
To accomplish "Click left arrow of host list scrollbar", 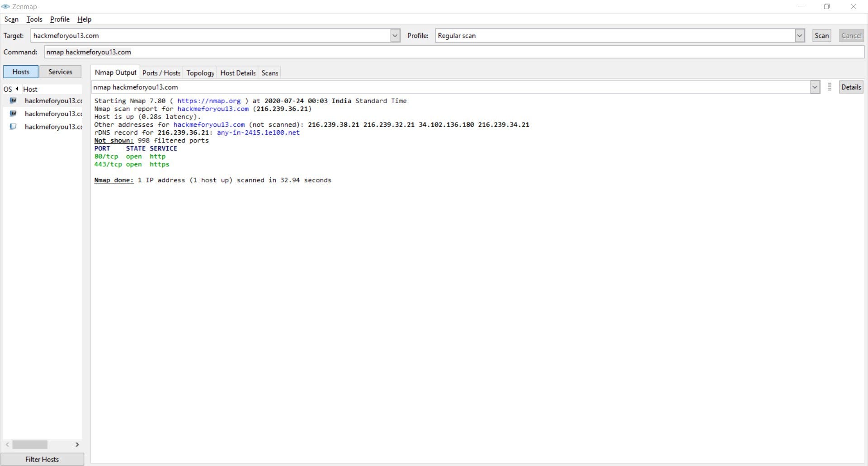I will pyautogui.click(x=7, y=444).
